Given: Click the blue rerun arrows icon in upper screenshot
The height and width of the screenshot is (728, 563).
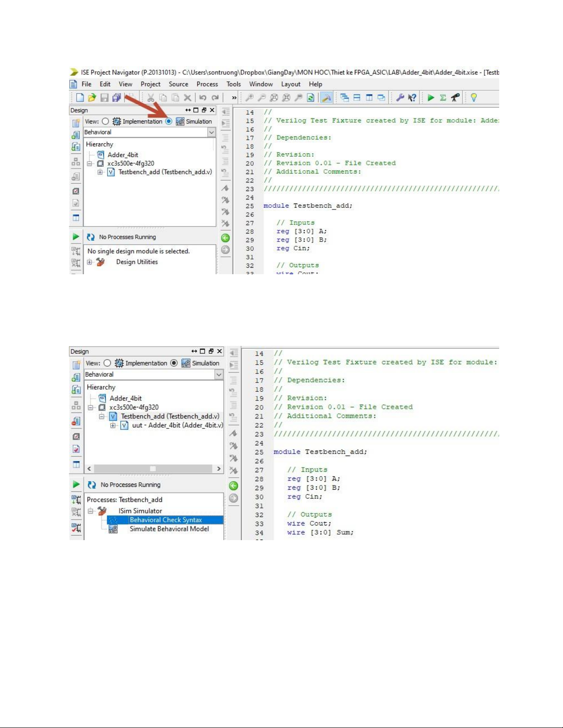Looking at the screenshot, I should (91, 237).
